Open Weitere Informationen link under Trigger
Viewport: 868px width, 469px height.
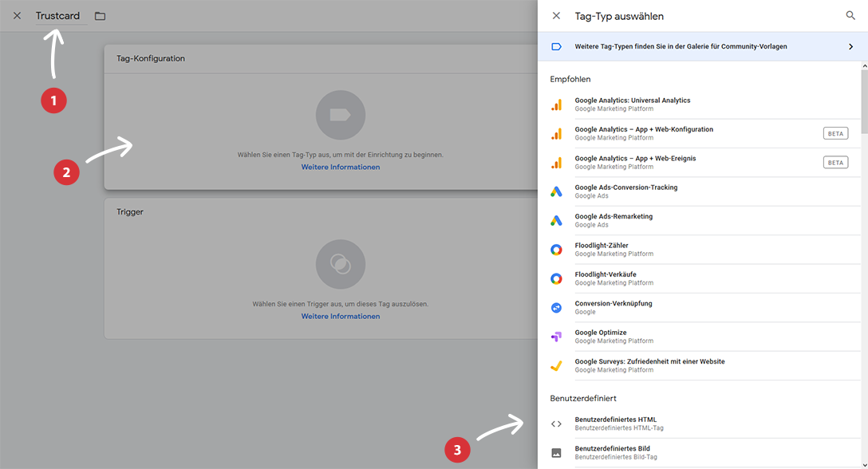(x=341, y=316)
